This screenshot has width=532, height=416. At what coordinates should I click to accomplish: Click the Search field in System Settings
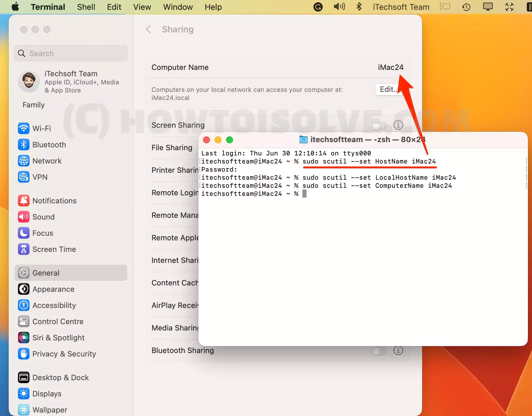[x=71, y=53]
